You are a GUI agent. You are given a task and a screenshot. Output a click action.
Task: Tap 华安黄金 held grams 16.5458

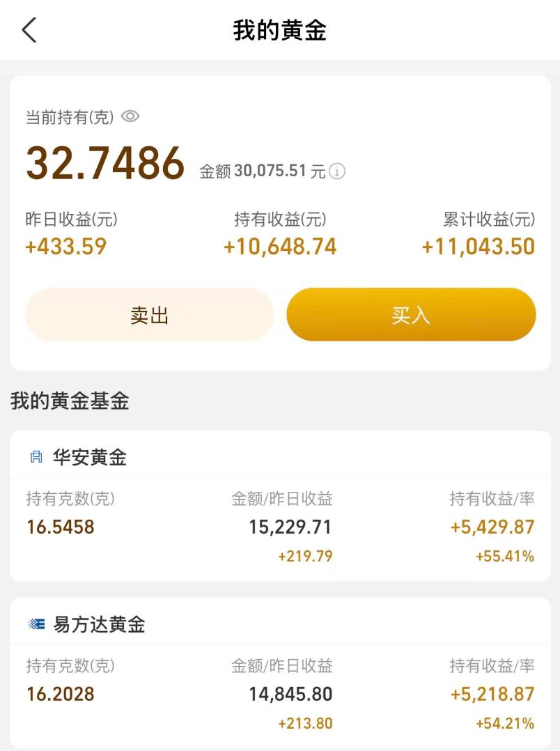(x=61, y=527)
